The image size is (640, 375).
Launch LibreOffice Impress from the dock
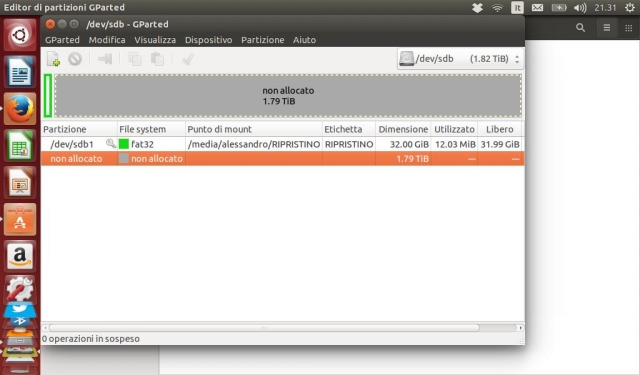20,182
